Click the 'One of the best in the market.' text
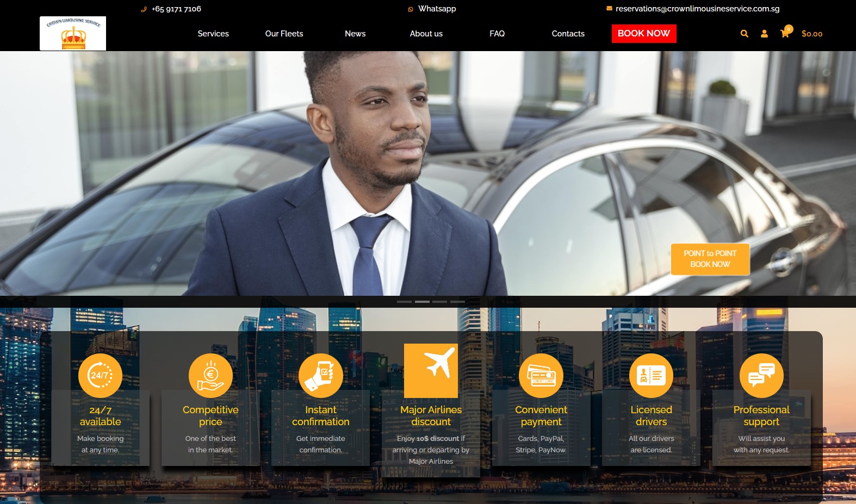Screen dimensions: 856x504 click(210, 444)
